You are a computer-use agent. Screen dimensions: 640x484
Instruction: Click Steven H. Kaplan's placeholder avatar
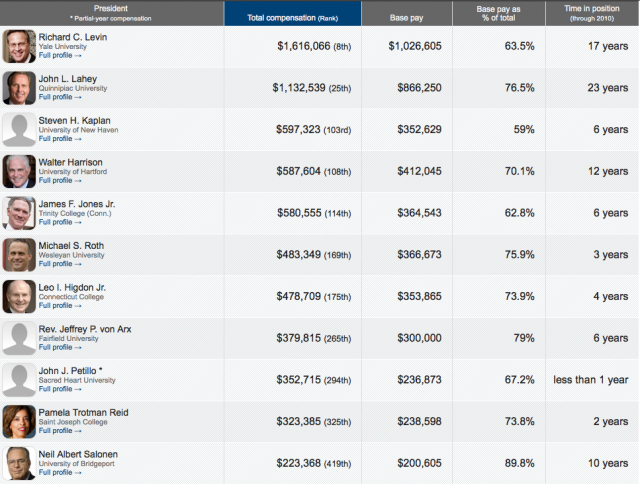[x=19, y=129]
